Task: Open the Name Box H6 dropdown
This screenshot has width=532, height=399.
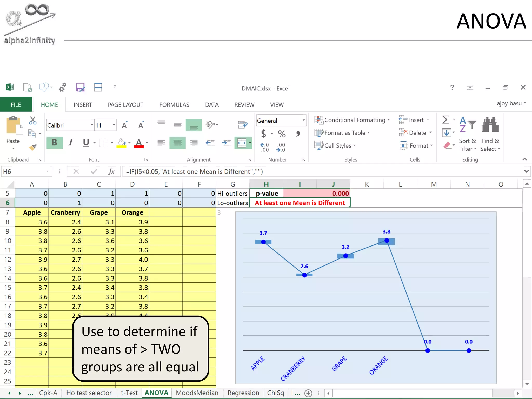Action: pyautogui.click(x=48, y=171)
